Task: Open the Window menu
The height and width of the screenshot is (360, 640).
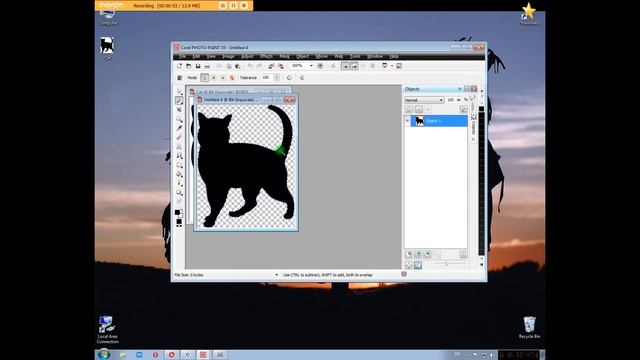Action: 375,56
